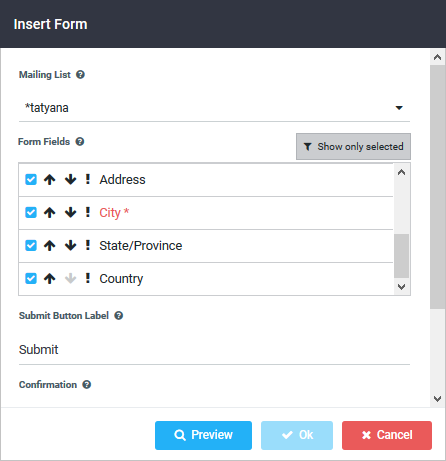Click the Form Fields help icon
This screenshot has width=446, height=461.
point(80,142)
